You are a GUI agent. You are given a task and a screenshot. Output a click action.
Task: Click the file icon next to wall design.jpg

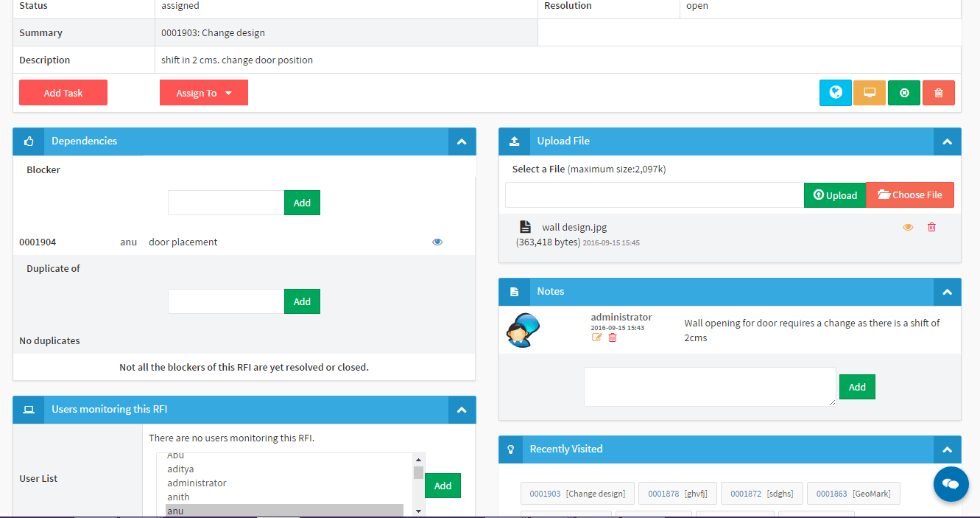tap(525, 227)
